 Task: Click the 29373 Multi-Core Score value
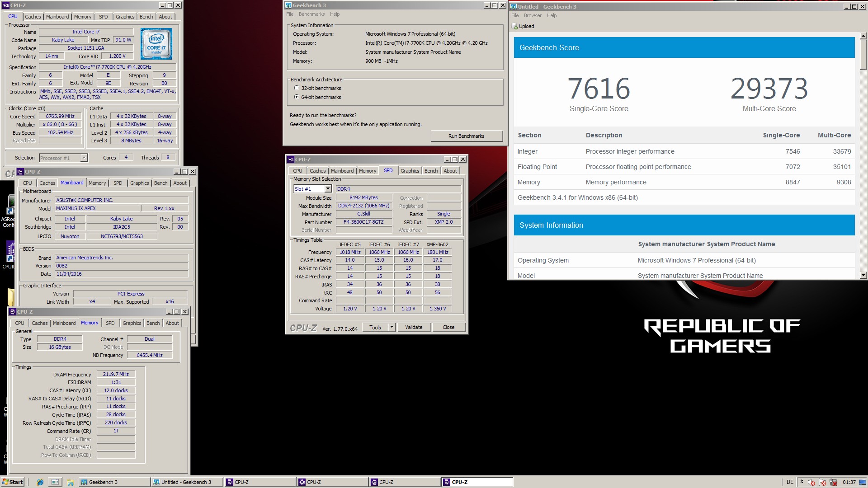[769, 89]
